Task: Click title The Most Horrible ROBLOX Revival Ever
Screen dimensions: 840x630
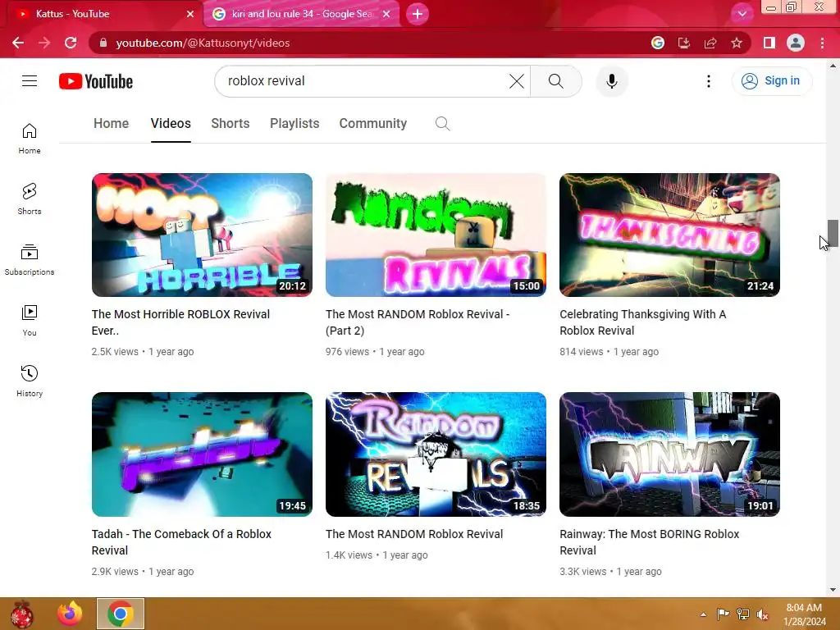Action: tap(180, 322)
